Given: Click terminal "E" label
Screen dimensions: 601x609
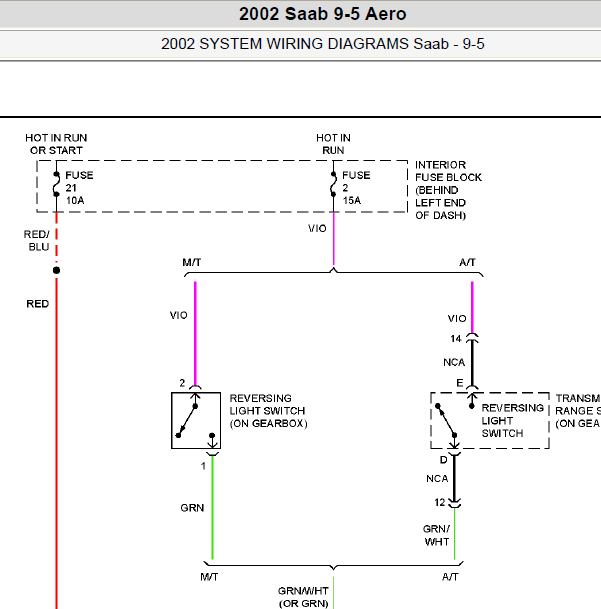Looking at the screenshot, I should [x=460, y=383].
